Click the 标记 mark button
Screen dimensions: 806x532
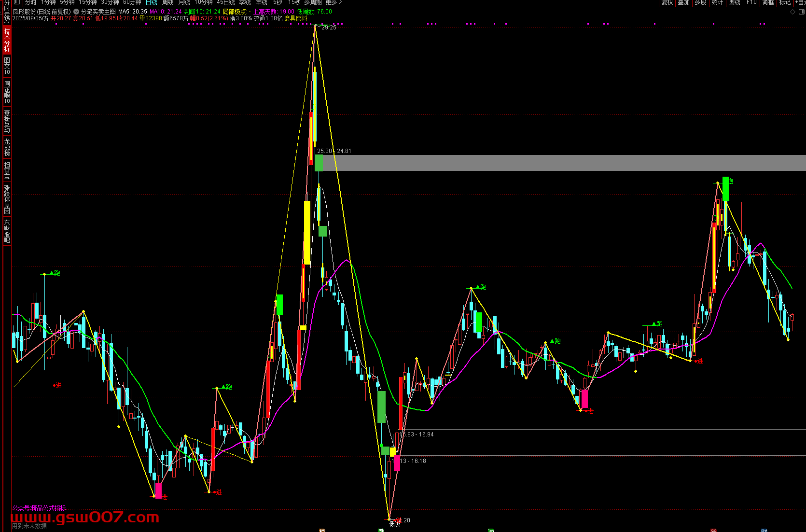coord(785,2)
